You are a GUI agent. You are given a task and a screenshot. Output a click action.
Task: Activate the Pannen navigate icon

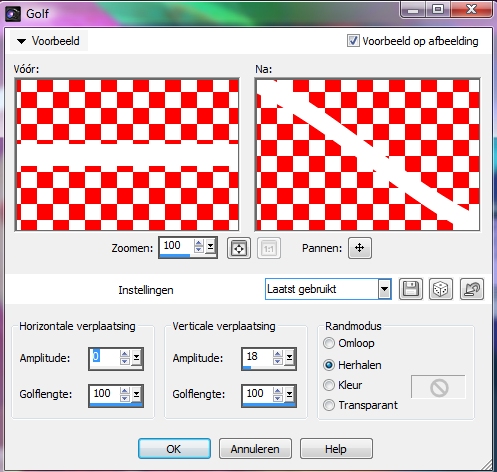click(360, 248)
